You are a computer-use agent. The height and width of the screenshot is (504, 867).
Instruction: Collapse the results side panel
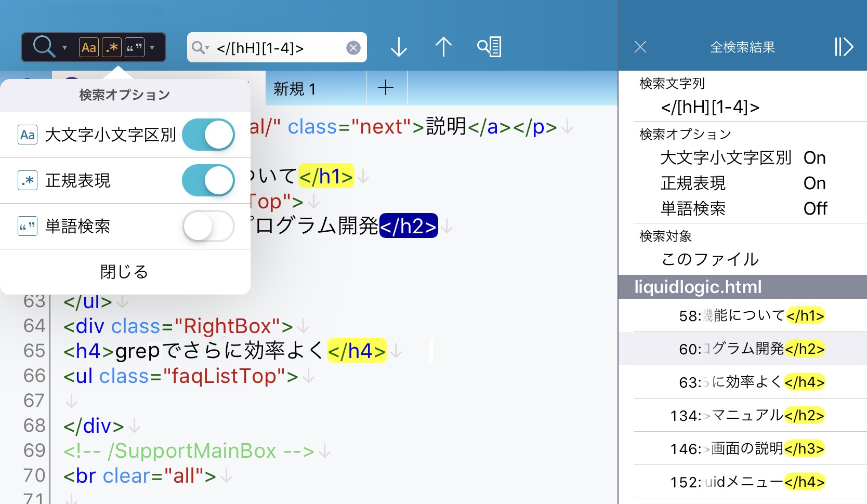(x=844, y=47)
